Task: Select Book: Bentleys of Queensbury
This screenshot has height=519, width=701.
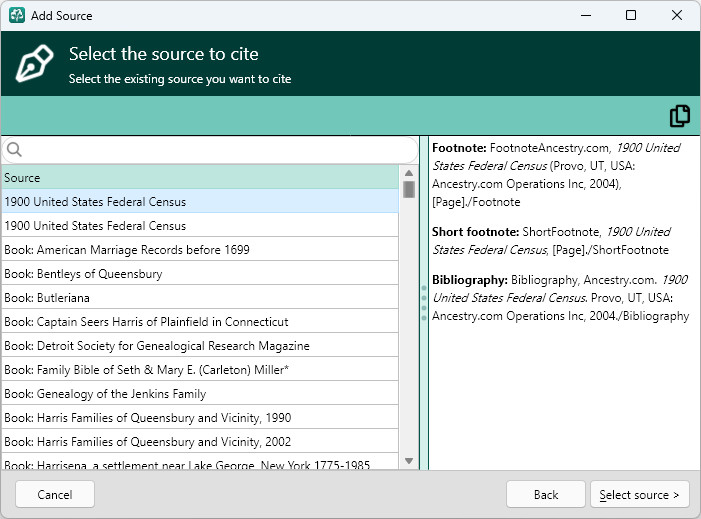Action: (200, 274)
